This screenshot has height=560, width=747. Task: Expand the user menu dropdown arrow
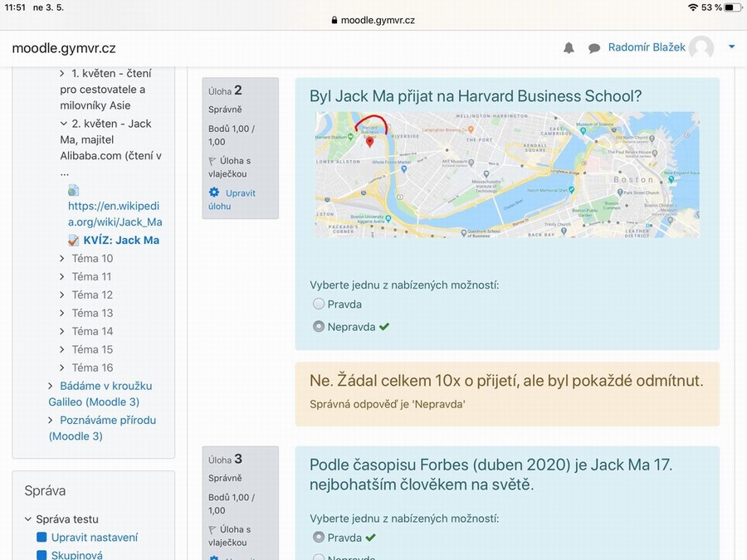732,46
